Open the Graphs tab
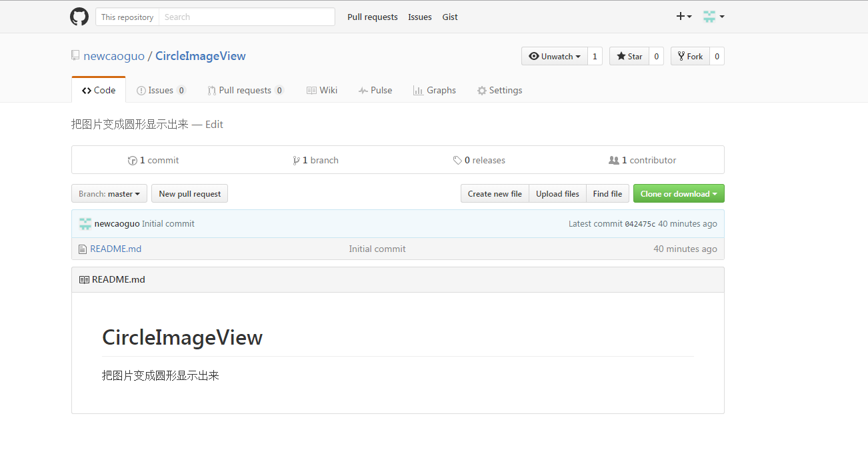This screenshot has height=452, width=868. 435,91
